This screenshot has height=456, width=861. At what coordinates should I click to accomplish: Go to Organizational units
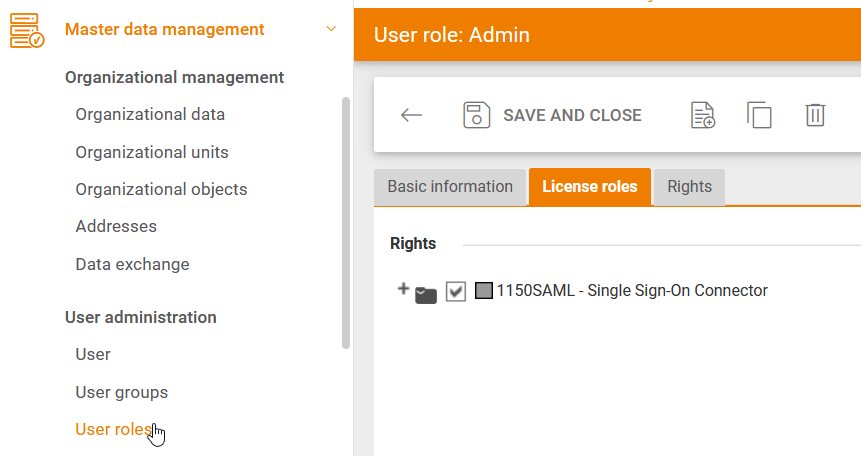[x=152, y=152]
